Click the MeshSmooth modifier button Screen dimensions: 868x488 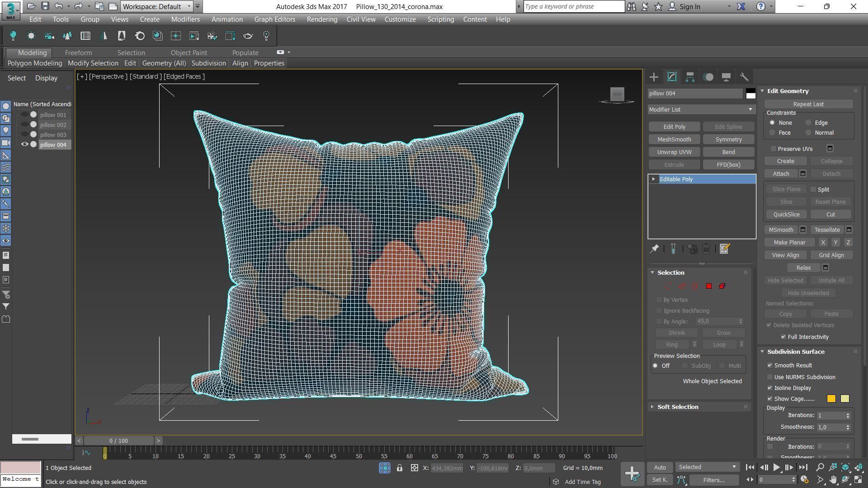674,140
